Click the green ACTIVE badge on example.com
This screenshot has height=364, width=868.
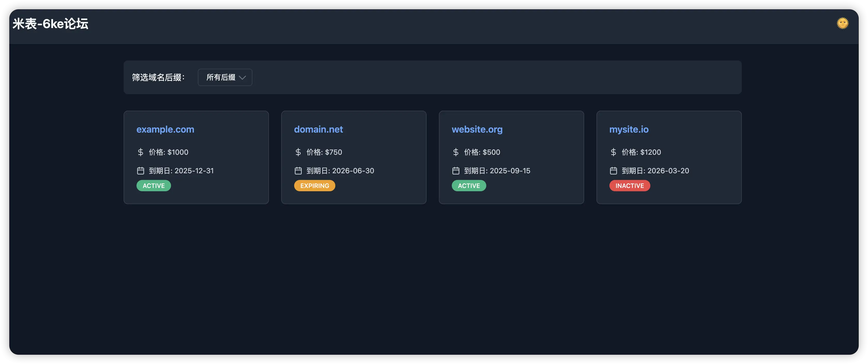click(154, 186)
